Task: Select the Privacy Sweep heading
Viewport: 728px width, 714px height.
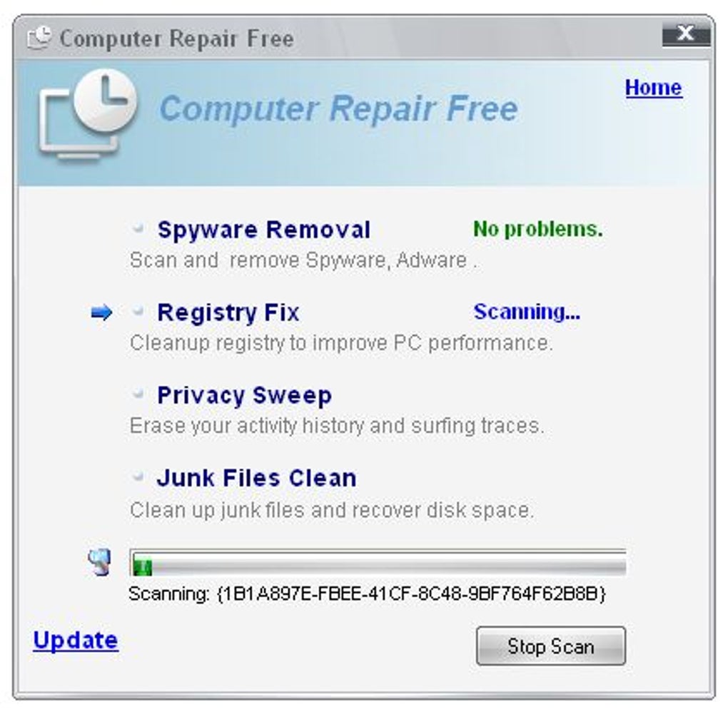Action: click(x=245, y=396)
